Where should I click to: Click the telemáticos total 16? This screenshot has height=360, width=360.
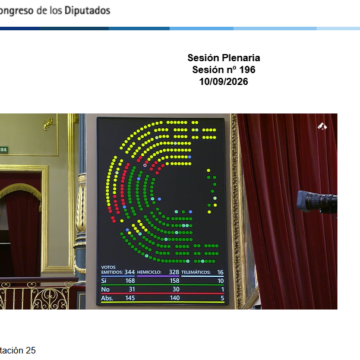tap(220, 272)
